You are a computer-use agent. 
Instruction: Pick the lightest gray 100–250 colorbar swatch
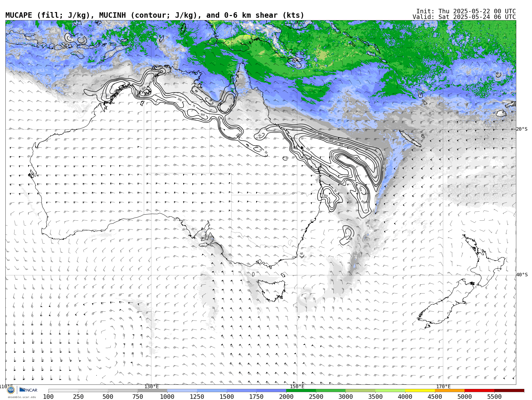(63, 391)
